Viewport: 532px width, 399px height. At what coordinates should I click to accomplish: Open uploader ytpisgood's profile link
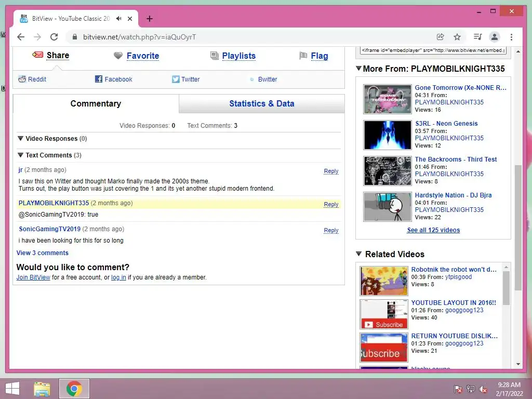[458, 277]
